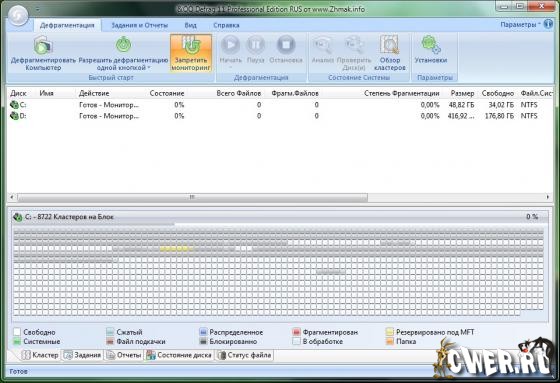Screen dimensions: 560x383
Task: Sort by the Действие column header
Action: click(94, 93)
